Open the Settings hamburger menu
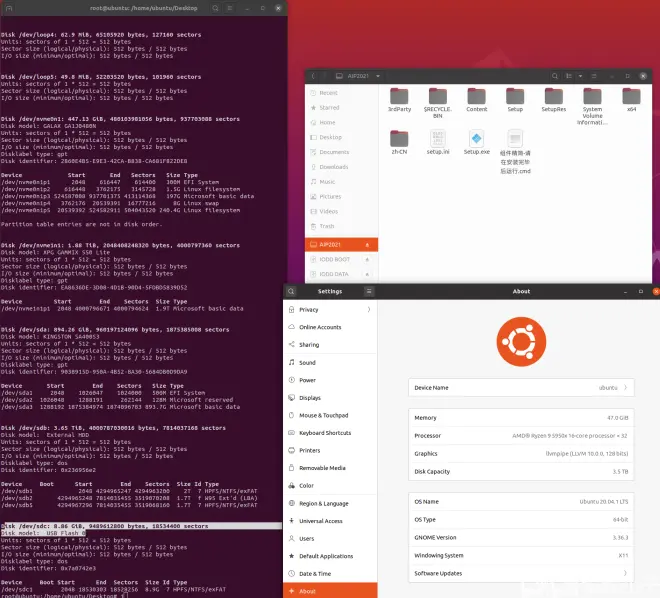Image resolution: width=660 pixels, height=598 pixels. (369, 291)
